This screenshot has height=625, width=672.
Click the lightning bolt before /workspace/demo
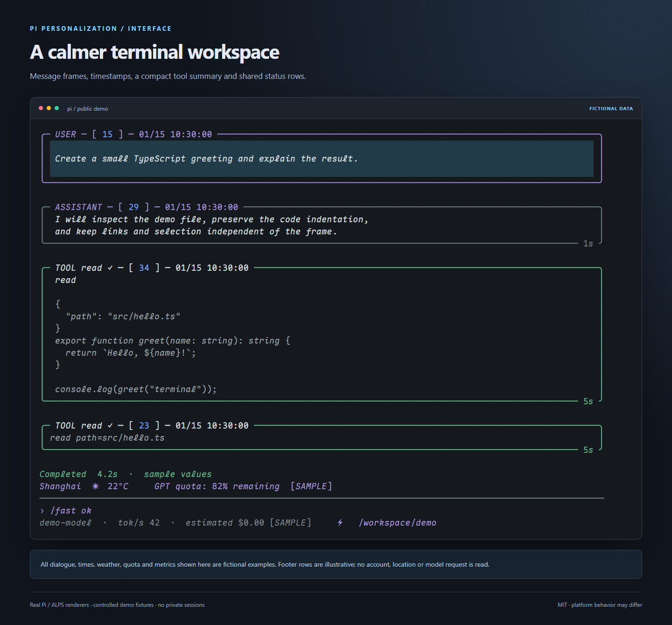pos(340,523)
